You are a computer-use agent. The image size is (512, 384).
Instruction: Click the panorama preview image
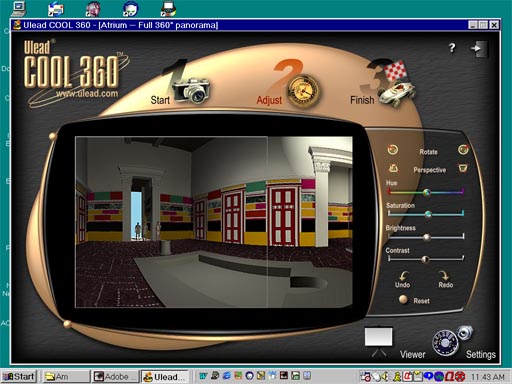(214, 222)
